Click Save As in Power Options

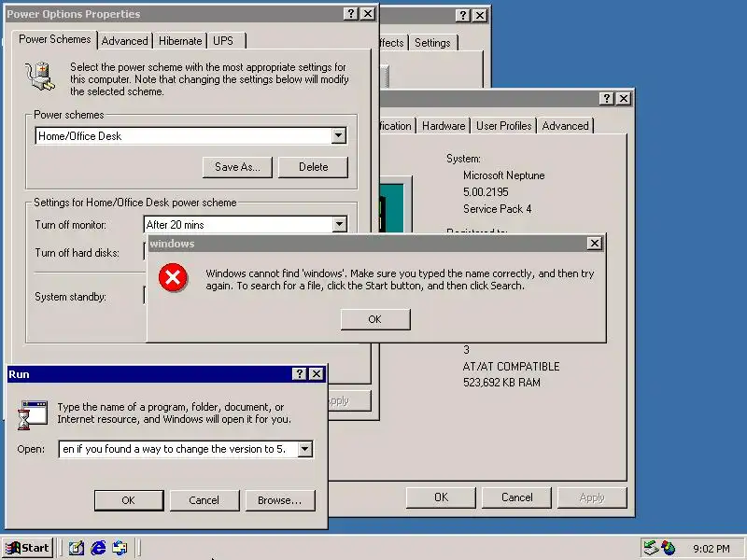coord(237,167)
